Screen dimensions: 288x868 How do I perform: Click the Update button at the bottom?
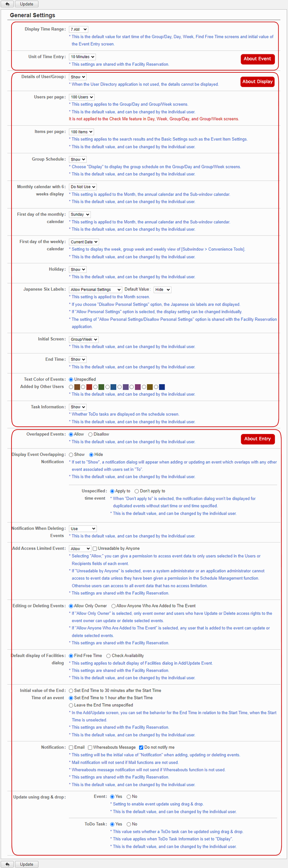pos(27,864)
